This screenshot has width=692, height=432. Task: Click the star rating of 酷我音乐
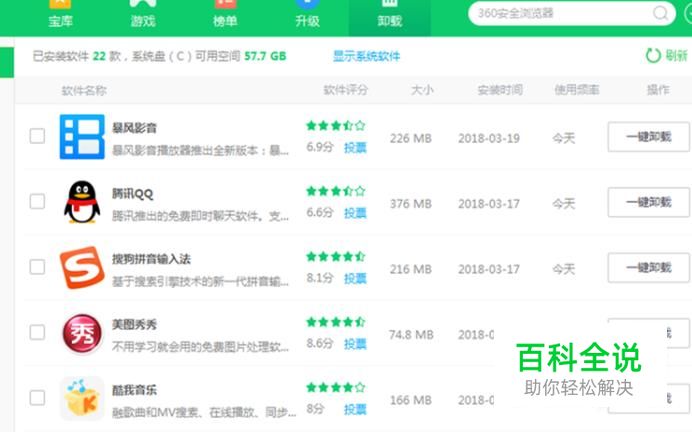pos(336,387)
